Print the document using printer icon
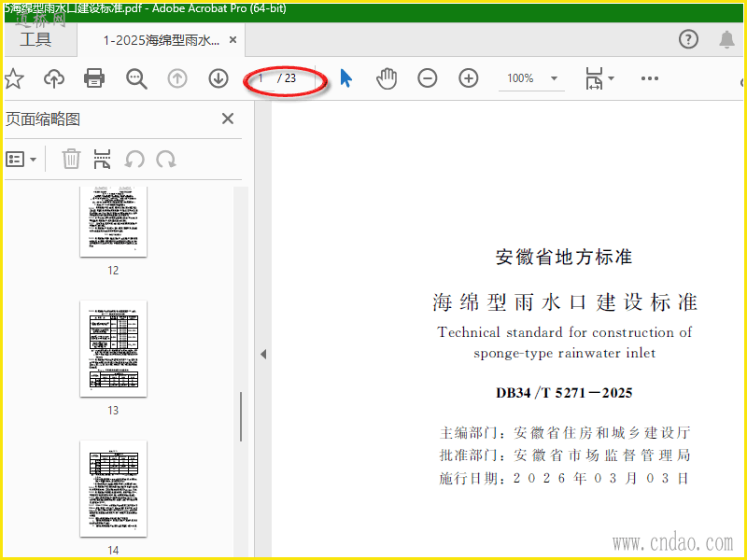This screenshot has width=747, height=560. coord(94,78)
